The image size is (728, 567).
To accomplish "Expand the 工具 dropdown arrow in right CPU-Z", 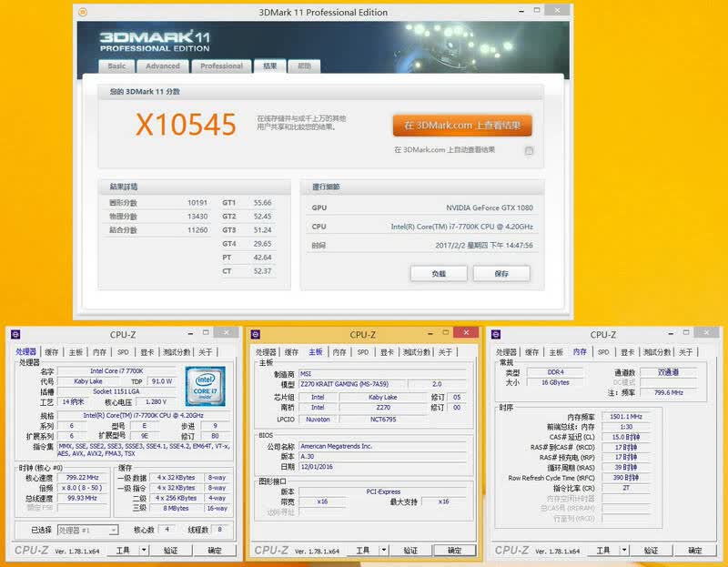I will click(x=624, y=551).
